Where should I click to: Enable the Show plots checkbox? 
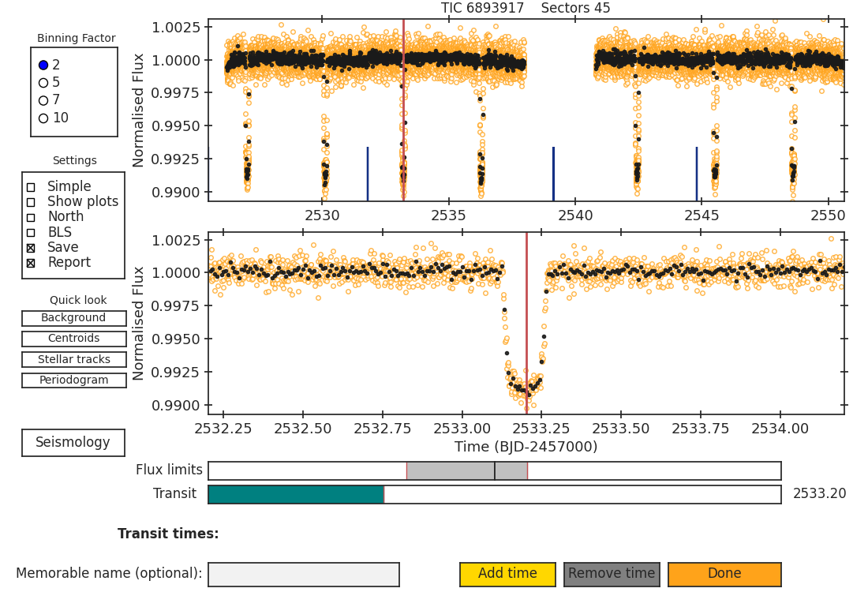click(x=31, y=202)
